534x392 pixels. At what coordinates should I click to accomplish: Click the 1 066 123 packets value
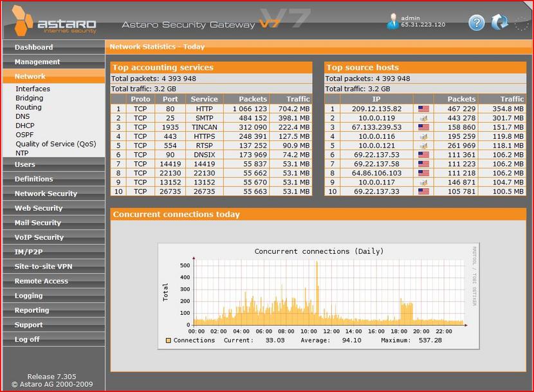[250, 109]
